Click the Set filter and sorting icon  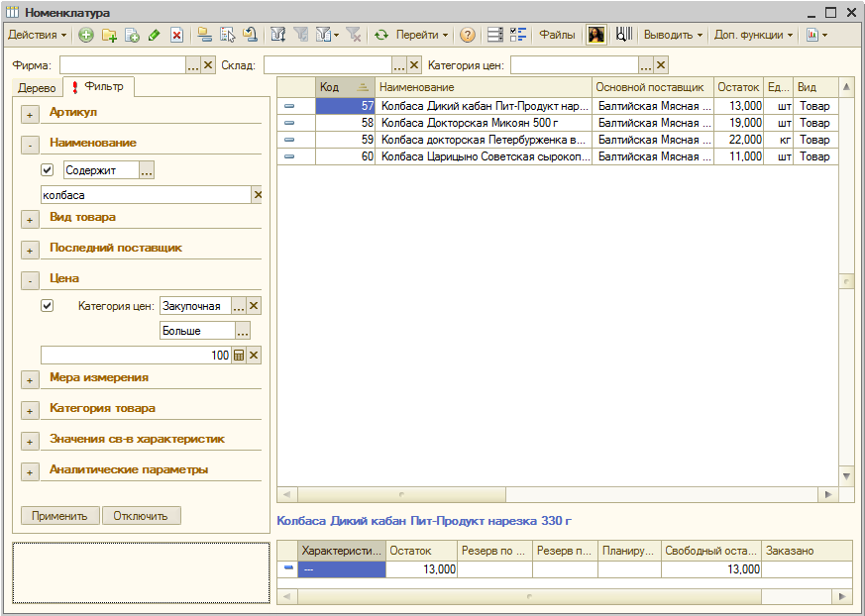point(278,35)
